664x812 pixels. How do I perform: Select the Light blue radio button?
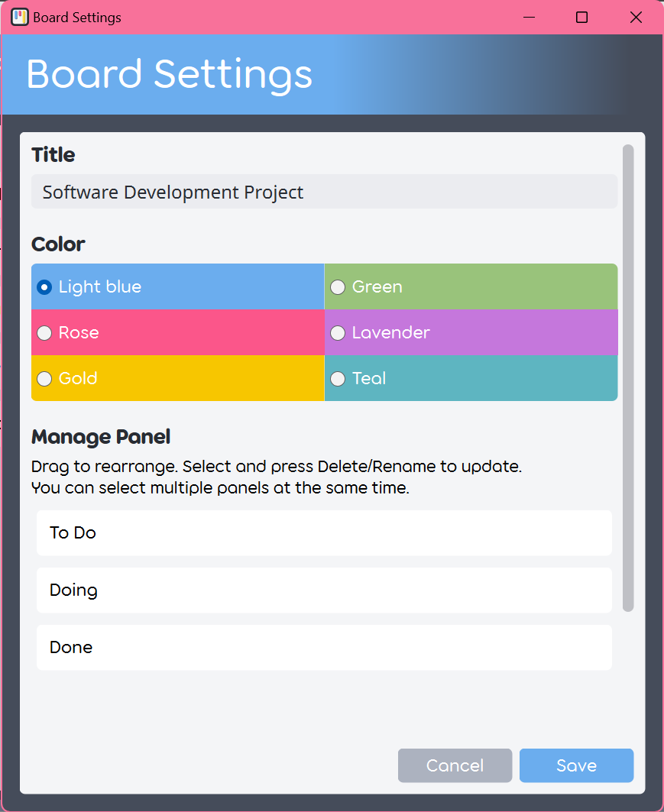tap(44, 287)
